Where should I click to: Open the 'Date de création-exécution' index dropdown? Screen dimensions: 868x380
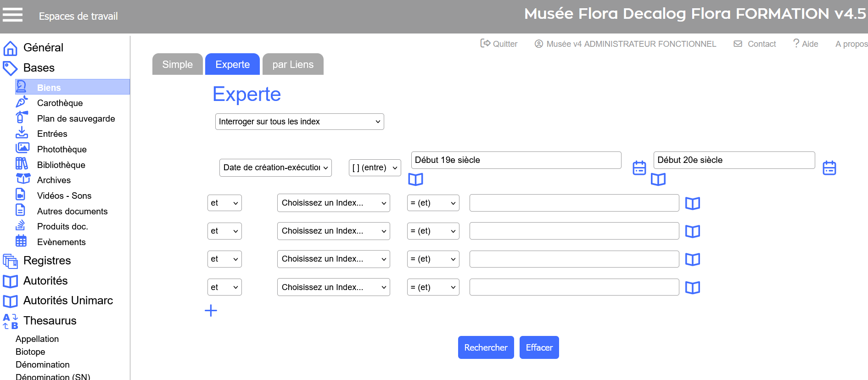[275, 168]
